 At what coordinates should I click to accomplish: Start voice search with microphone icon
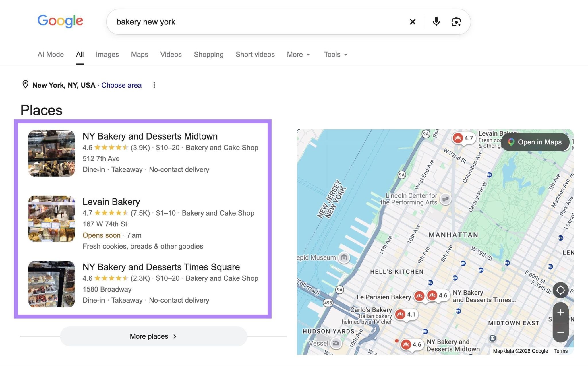[x=436, y=22]
